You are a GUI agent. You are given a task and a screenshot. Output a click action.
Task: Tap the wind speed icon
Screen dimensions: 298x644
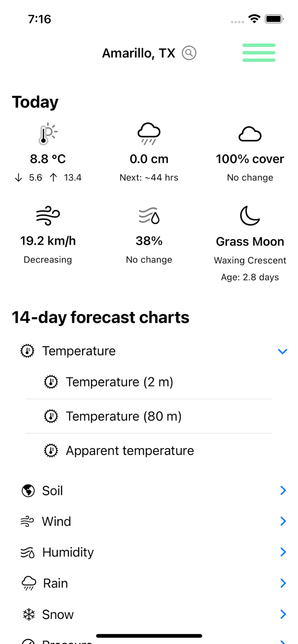pos(48,215)
